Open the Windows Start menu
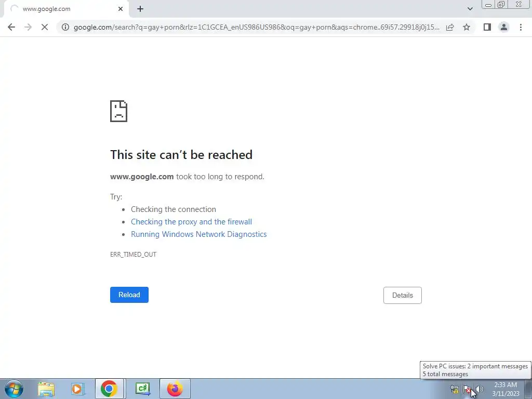532x399 pixels. (x=14, y=389)
